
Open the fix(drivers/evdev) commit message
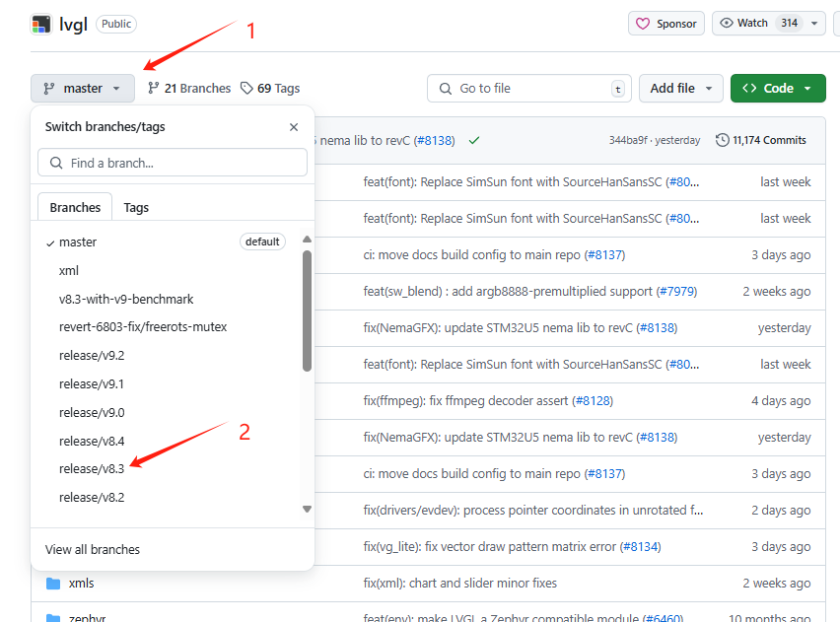click(x=533, y=510)
